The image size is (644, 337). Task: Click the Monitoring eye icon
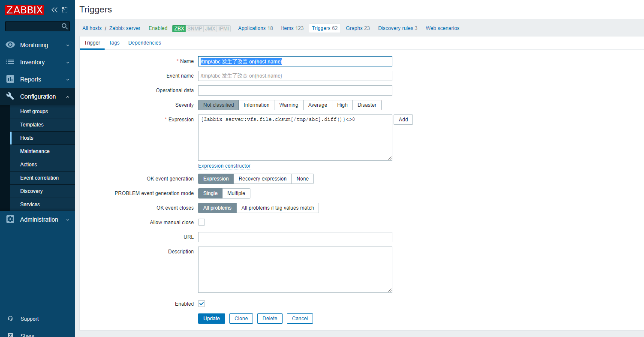pyautogui.click(x=10, y=45)
